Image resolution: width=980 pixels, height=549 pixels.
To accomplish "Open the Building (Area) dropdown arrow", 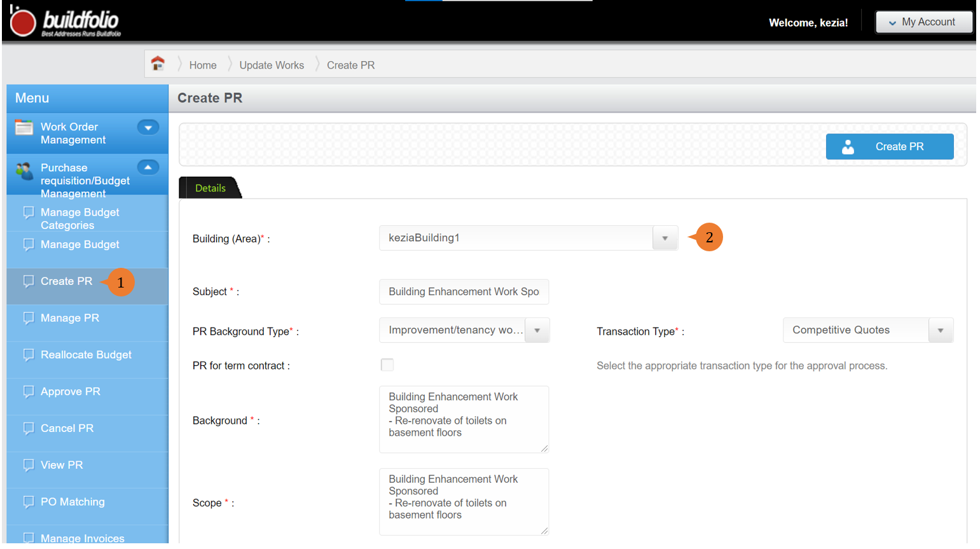I will pyautogui.click(x=665, y=238).
